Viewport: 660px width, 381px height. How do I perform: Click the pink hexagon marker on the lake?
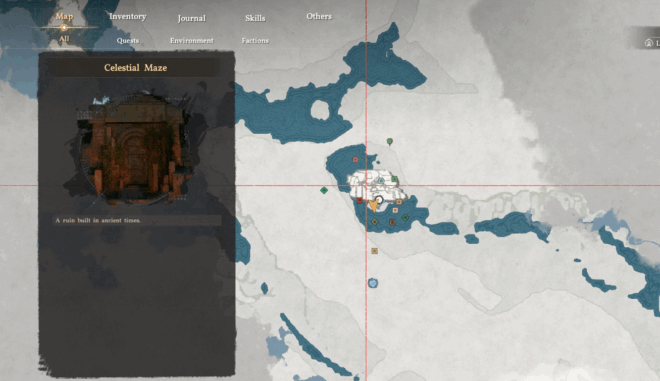(356, 160)
